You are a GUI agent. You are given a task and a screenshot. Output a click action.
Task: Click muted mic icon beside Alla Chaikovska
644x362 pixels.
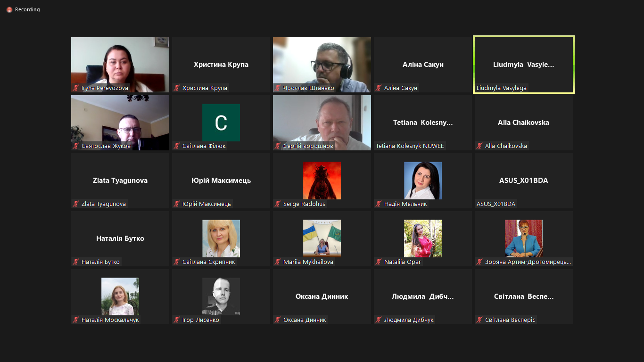tap(479, 146)
